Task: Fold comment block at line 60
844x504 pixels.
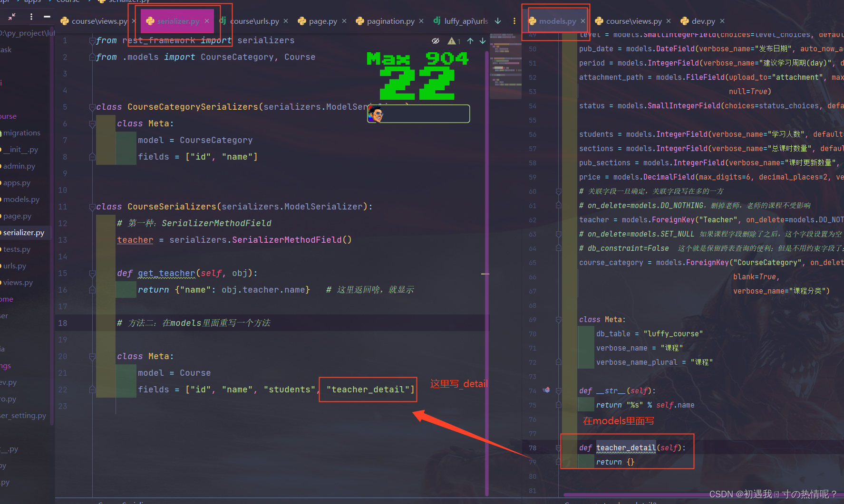Action: [559, 191]
